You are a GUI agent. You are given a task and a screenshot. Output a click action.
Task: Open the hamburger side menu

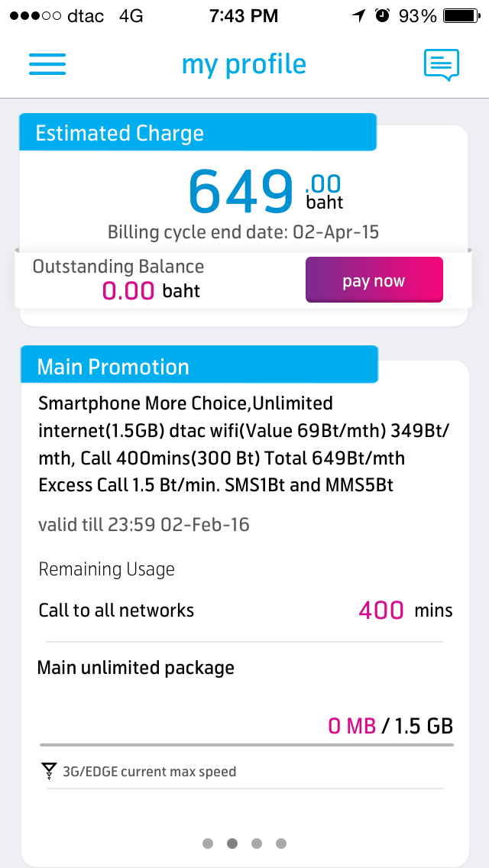(x=47, y=64)
